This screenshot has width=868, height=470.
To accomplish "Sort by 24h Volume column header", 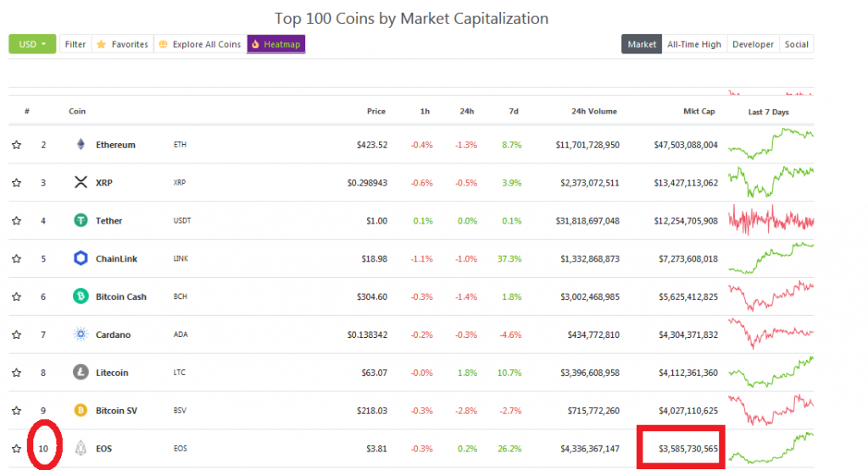I will [594, 111].
